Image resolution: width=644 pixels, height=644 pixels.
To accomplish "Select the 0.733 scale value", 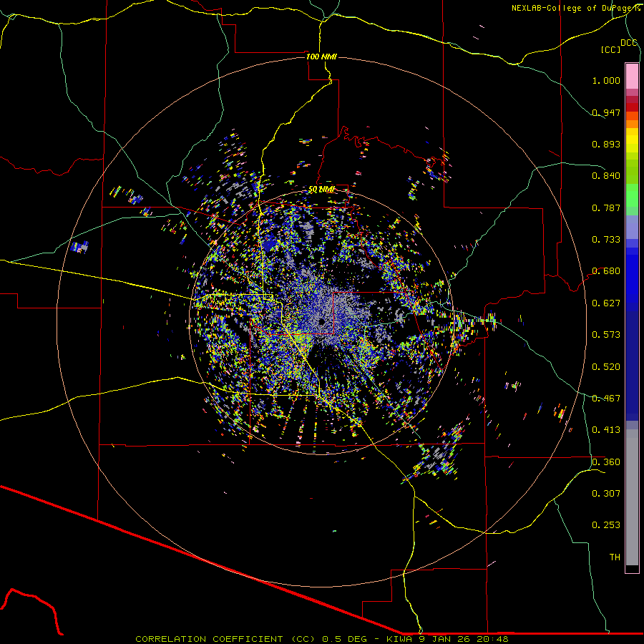I will 606,240.
